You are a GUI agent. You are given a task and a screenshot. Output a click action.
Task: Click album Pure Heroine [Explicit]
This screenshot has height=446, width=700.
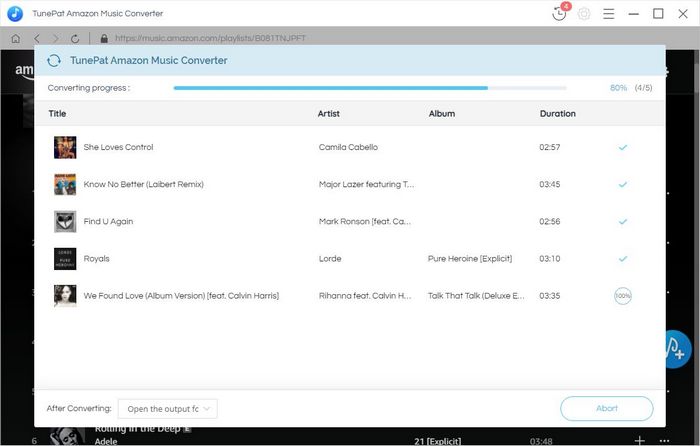pos(470,258)
